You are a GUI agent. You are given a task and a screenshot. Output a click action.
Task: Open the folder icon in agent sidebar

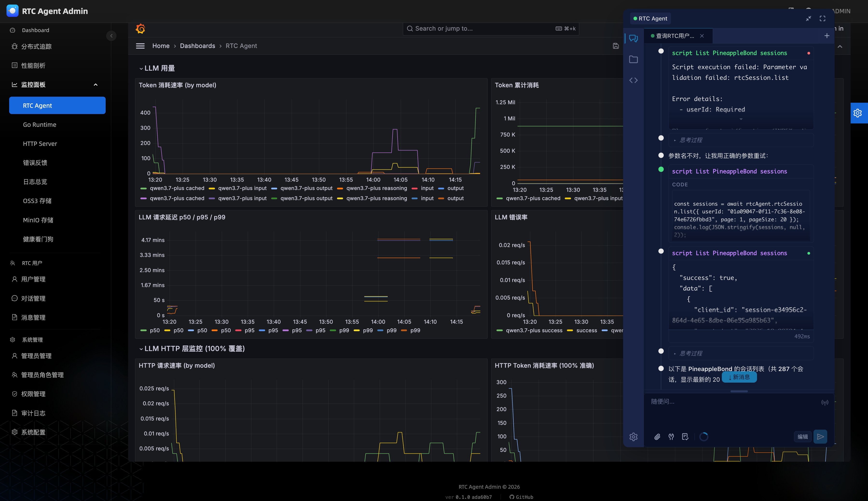(633, 59)
